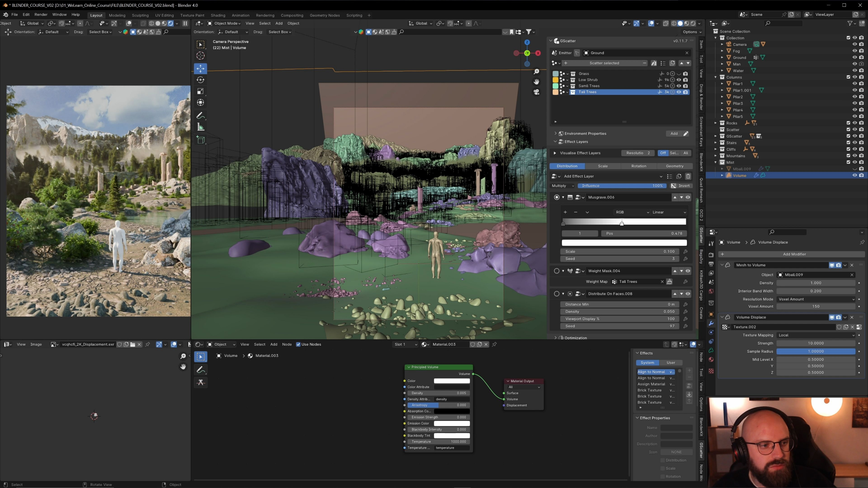Open the Resolution Mode Voxel Amount dropdown
868x488 pixels.
point(815,299)
